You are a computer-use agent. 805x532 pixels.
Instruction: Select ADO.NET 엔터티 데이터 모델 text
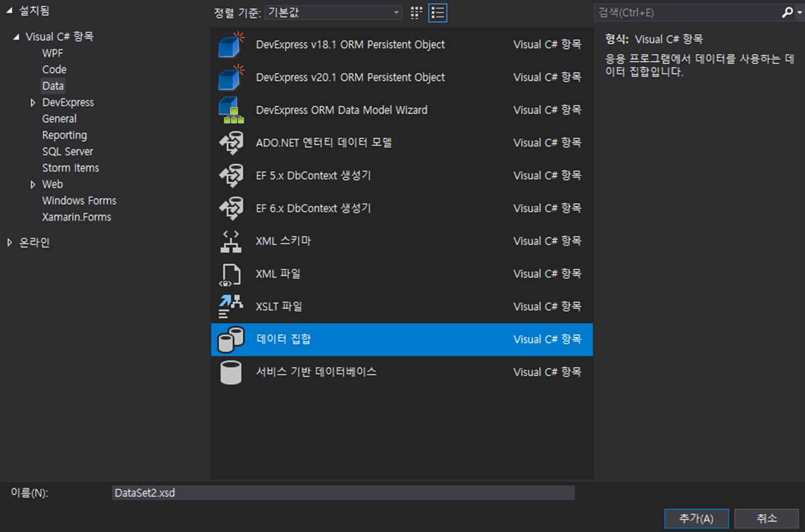coord(324,143)
